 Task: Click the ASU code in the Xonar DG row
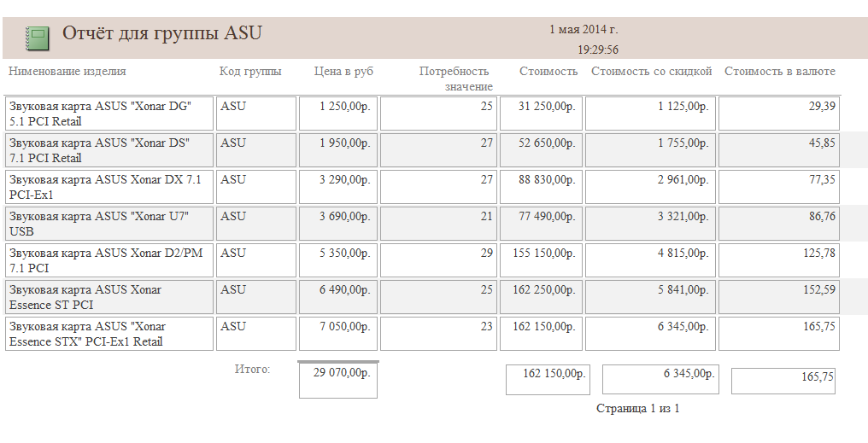(x=256, y=114)
